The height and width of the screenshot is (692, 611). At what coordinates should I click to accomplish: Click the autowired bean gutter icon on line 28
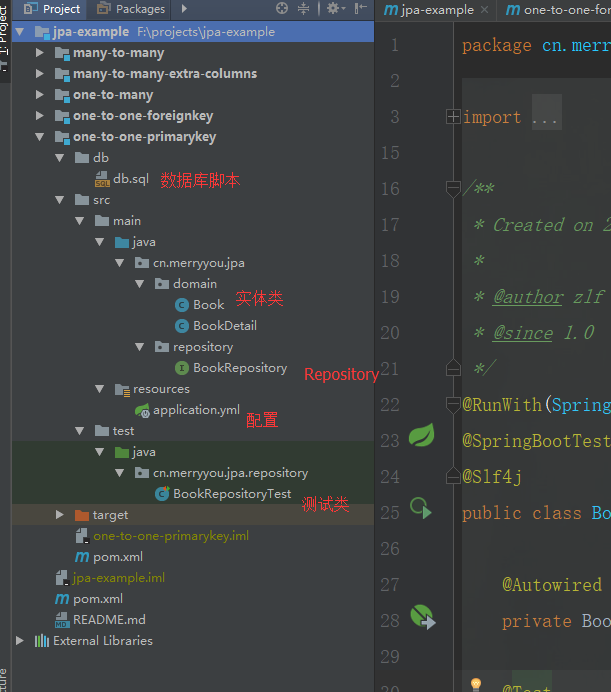(x=422, y=617)
